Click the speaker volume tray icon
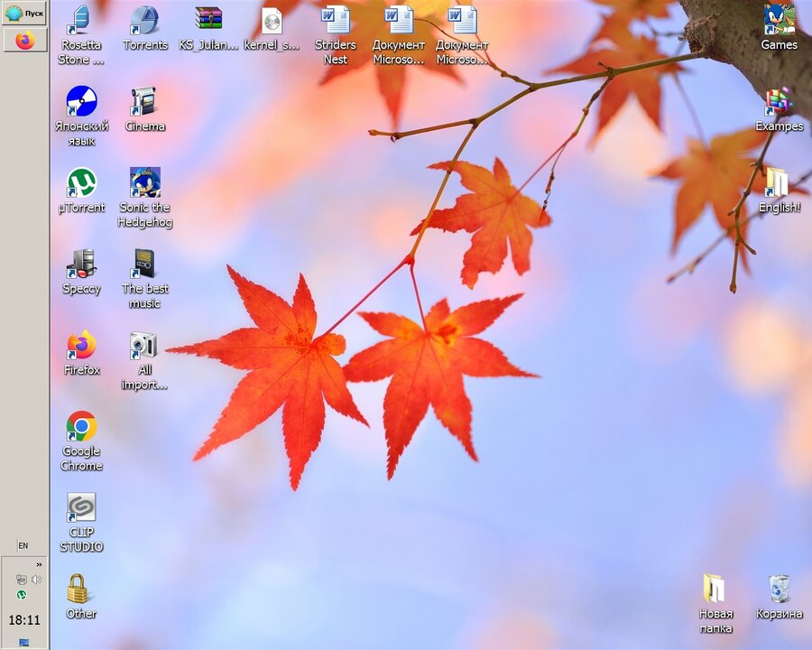The width and height of the screenshot is (812, 650). tap(36, 580)
